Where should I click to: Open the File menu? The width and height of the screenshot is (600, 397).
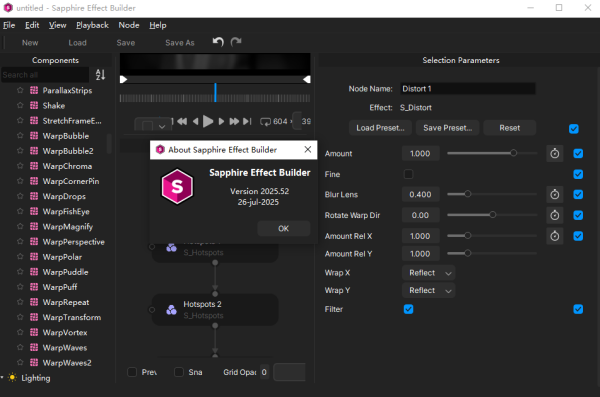(x=9, y=25)
